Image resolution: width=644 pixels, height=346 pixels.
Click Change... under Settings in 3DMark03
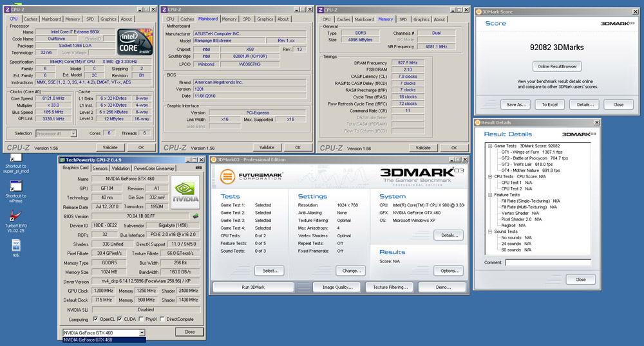click(x=351, y=271)
